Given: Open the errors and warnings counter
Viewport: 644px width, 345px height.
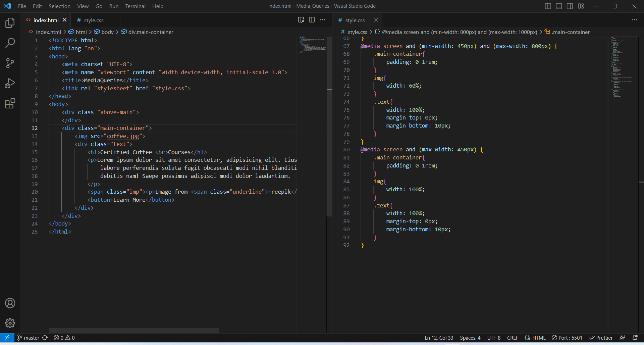Looking at the screenshot, I should [x=64, y=338].
